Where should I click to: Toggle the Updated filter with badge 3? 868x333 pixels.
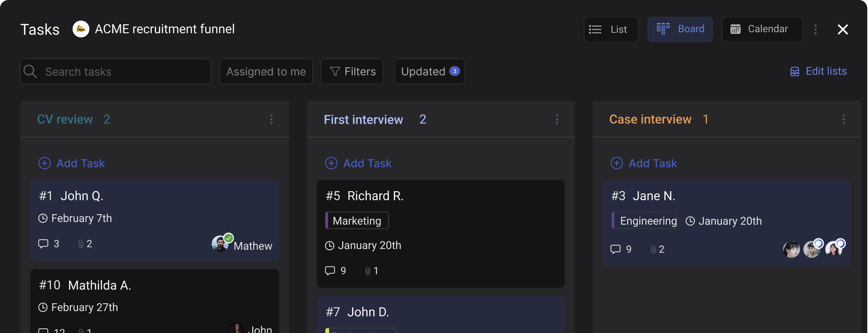tap(429, 72)
